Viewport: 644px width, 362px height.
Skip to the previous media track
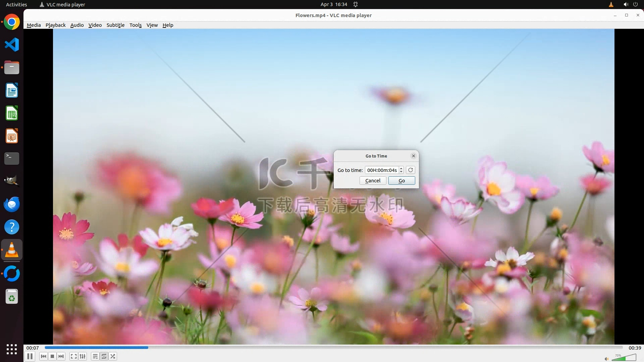[x=43, y=356]
